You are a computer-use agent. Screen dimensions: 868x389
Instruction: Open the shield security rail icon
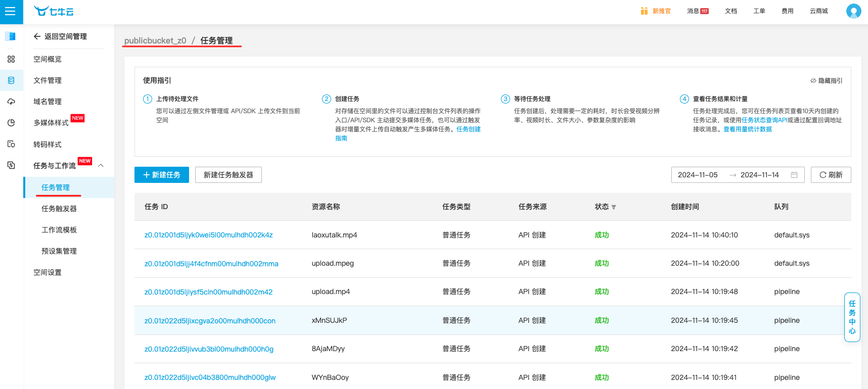point(11,144)
